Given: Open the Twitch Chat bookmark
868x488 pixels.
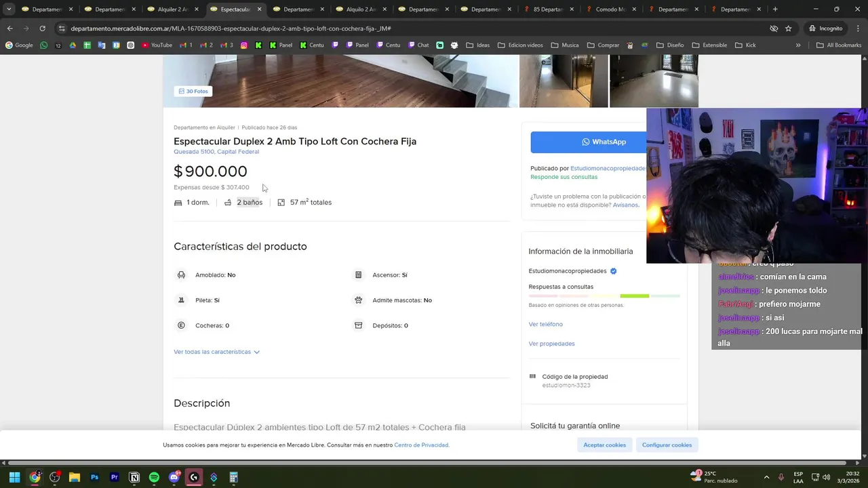Looking at the screenshot, I should (417, 45).
